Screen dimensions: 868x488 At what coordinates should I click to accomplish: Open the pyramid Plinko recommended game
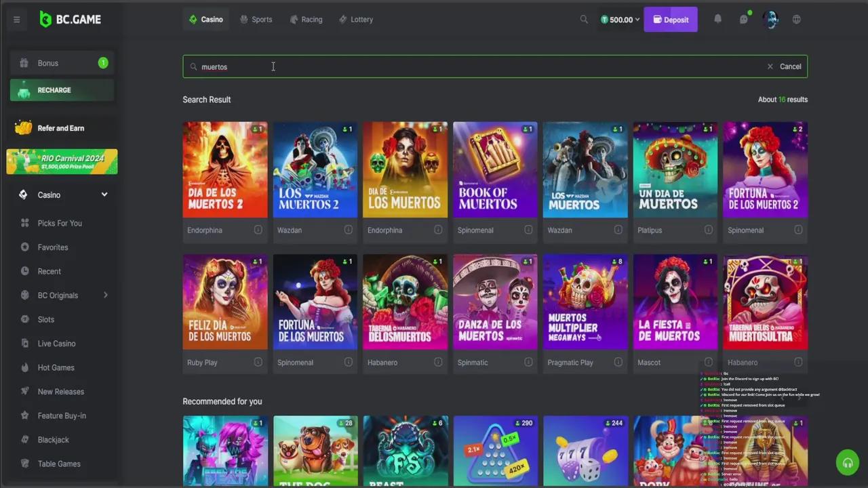(x=495, y=451)
